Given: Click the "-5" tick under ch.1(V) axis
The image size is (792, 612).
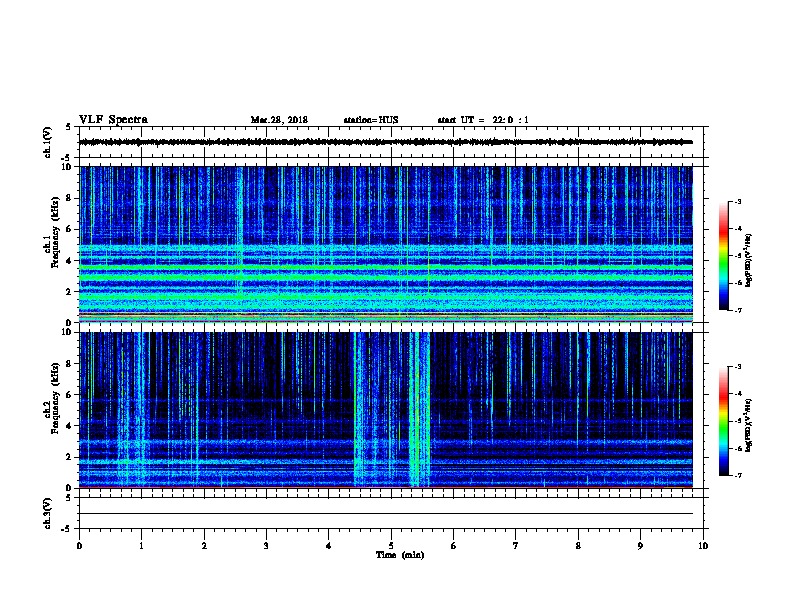Looking at the screenshot, I should 67,158.
